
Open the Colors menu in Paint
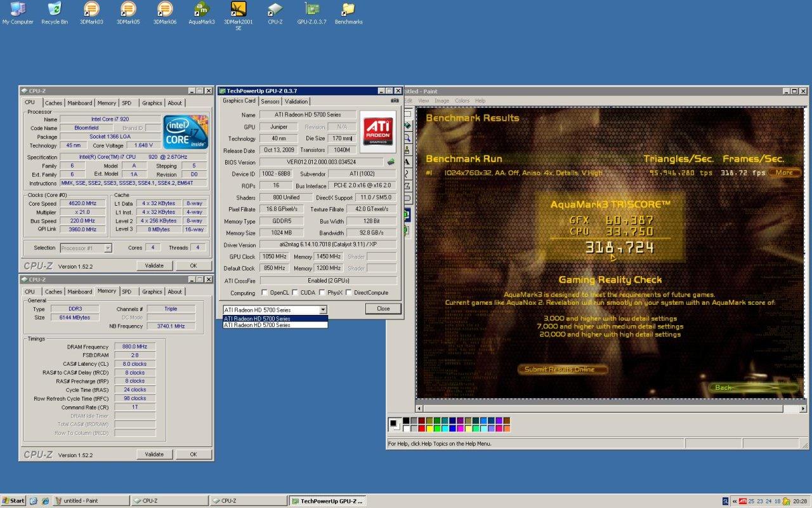point(462,101)
